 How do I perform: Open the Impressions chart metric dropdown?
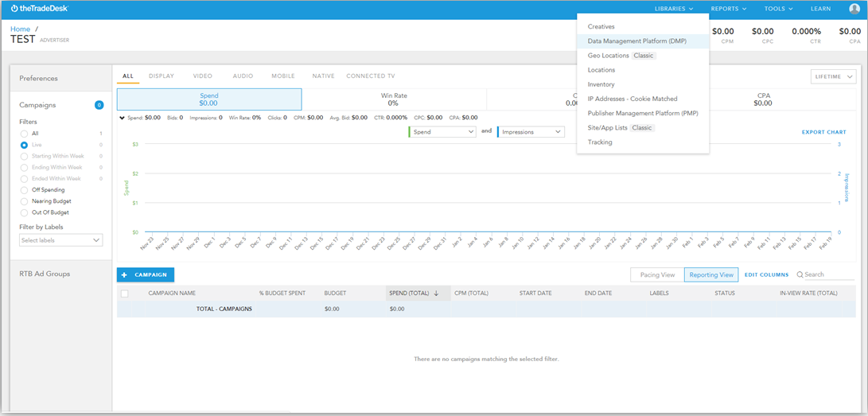(x=531, y=132)
